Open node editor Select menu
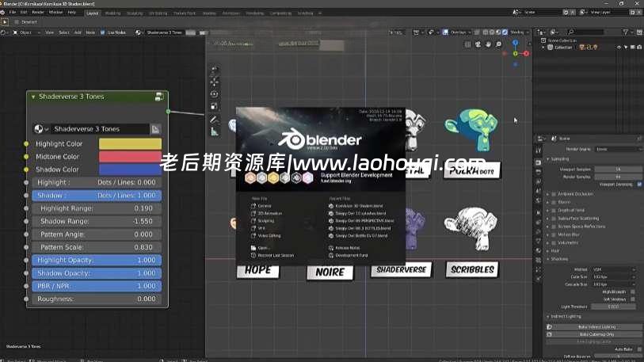The image size is (644, 362). [63, 32]
